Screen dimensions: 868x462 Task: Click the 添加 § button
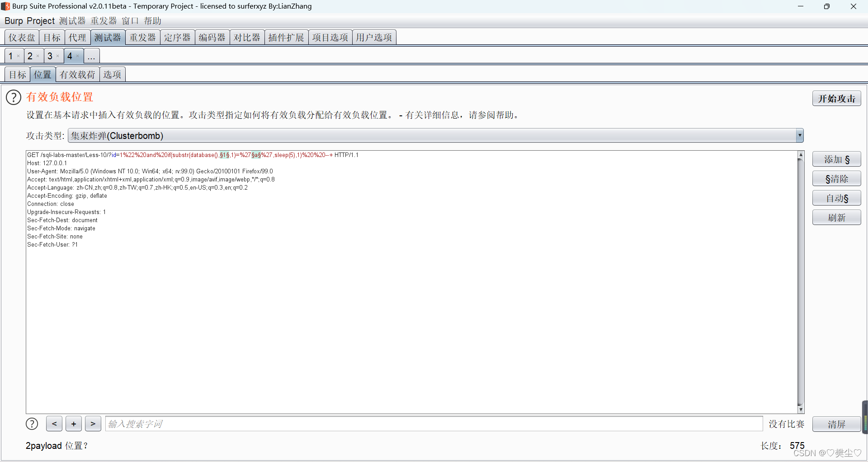(x=836, y=159)
